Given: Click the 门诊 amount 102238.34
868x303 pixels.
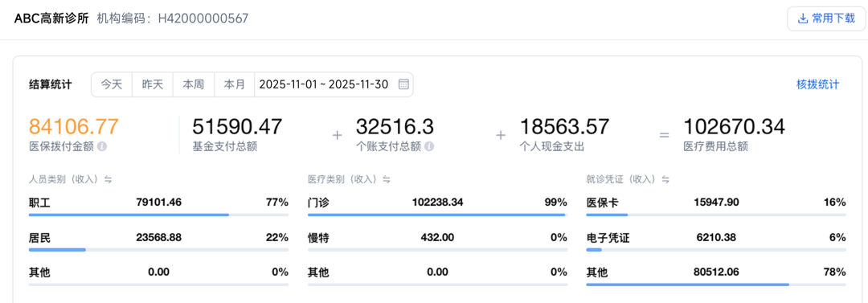Looking at the screenshot, I should point(437,203).
